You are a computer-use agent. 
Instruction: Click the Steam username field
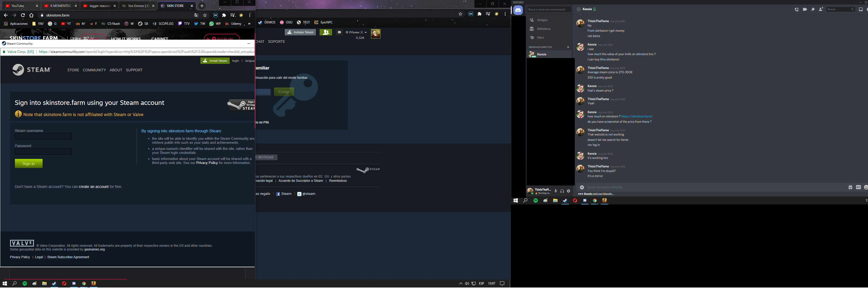coord(43,136)
